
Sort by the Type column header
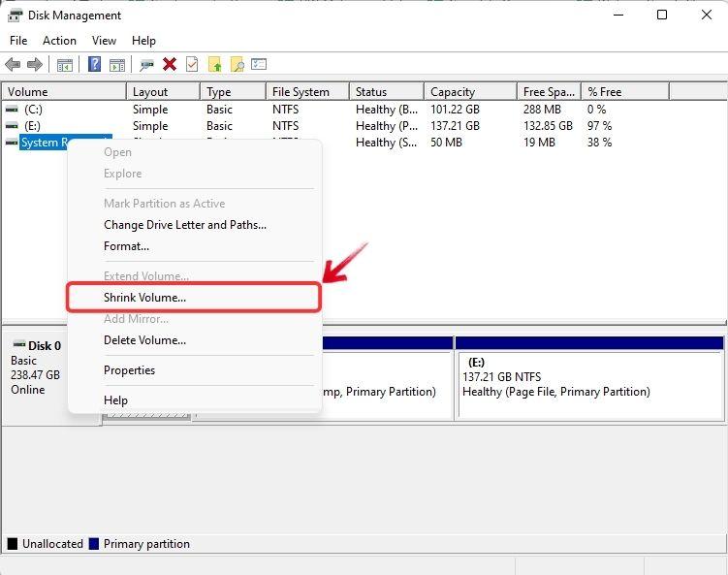[233, 91]
